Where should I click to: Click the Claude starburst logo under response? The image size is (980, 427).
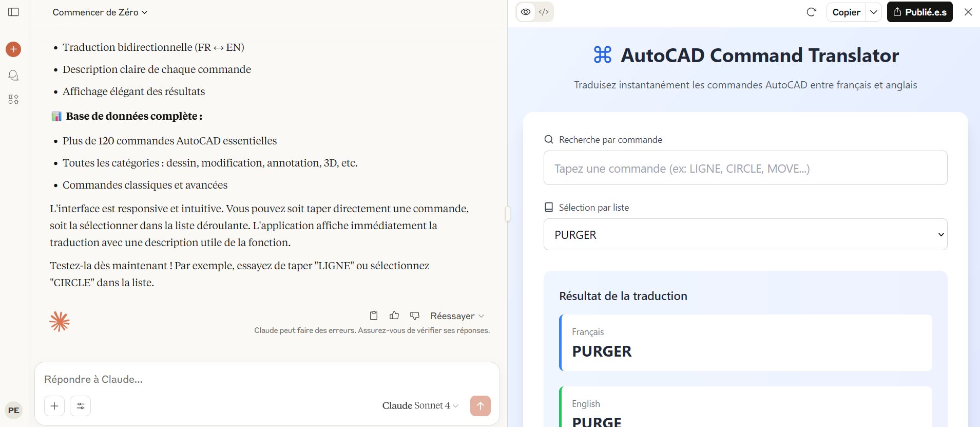coord(60,322)
